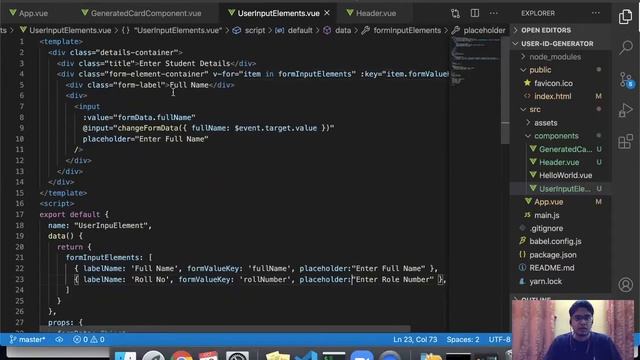Split the editor to the right

[x=475, y=13]
